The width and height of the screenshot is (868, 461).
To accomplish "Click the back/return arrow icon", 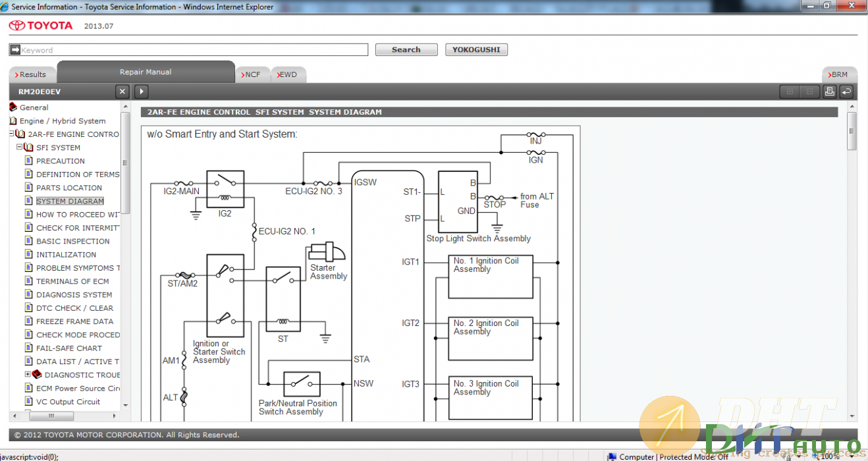I will click(x=847, y=92).
